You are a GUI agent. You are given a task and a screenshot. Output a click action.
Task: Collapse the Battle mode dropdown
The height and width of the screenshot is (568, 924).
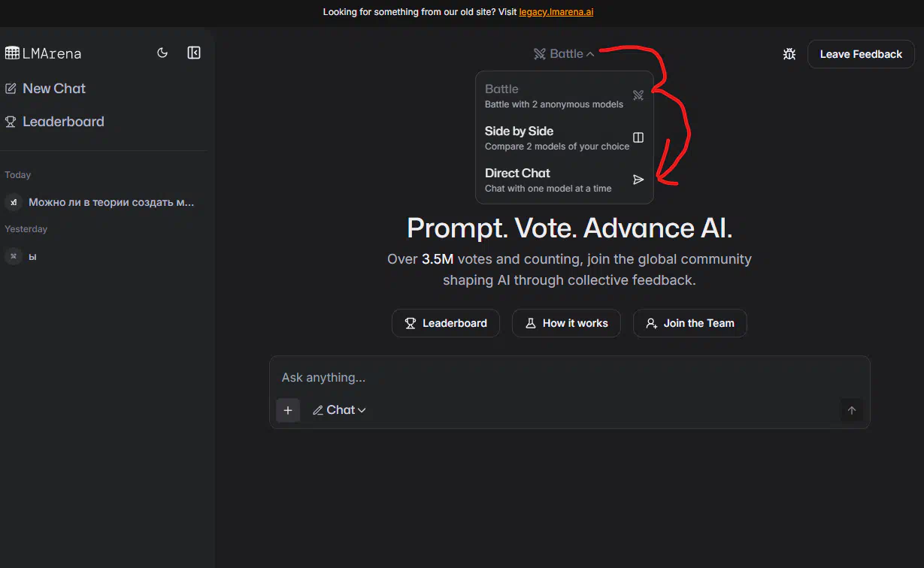coord(564,53)
